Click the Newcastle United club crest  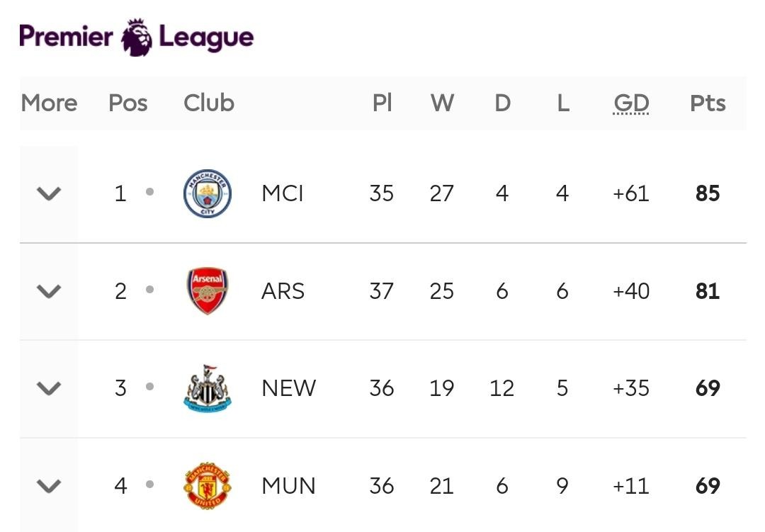click(x=208, y=388)
